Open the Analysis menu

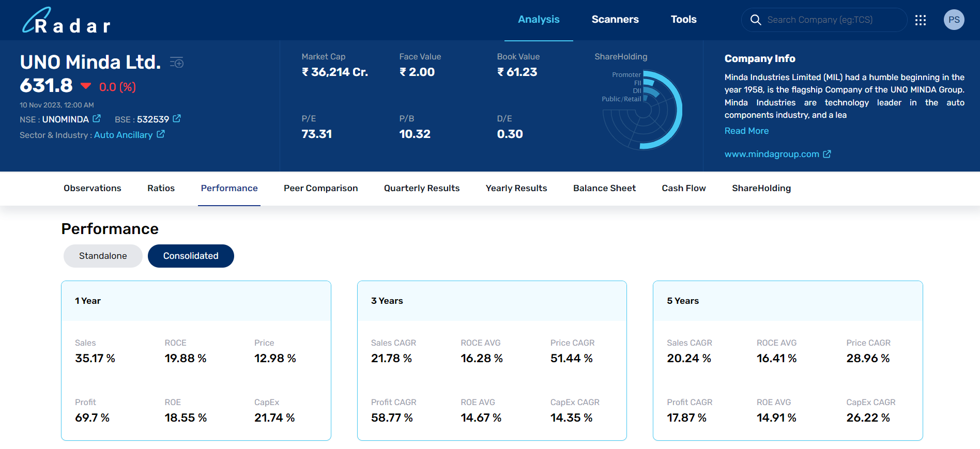[539, 20]
